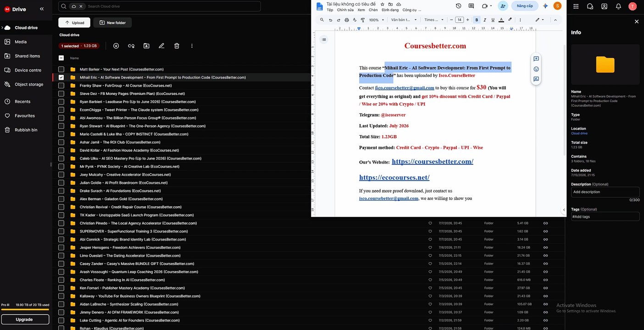
Task: Tick the Jimmy Denero folder checkbox
Action: tap(61, 312)
